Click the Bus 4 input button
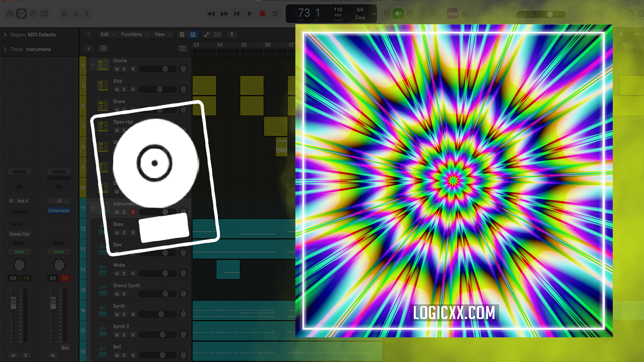Image resolution: width=644 pixels, height=362 pixels. tap(23, 201)
